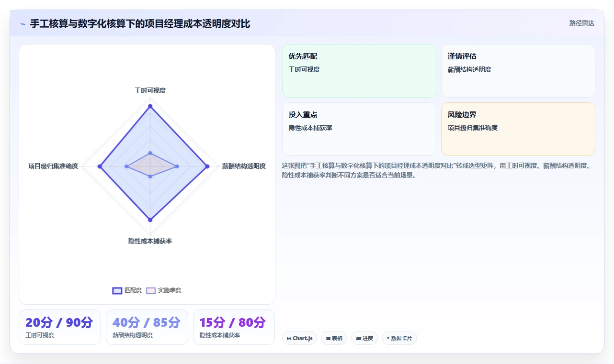Open the 优先匹配 card
Screen dimensions: 614x364
pos(359,71)
